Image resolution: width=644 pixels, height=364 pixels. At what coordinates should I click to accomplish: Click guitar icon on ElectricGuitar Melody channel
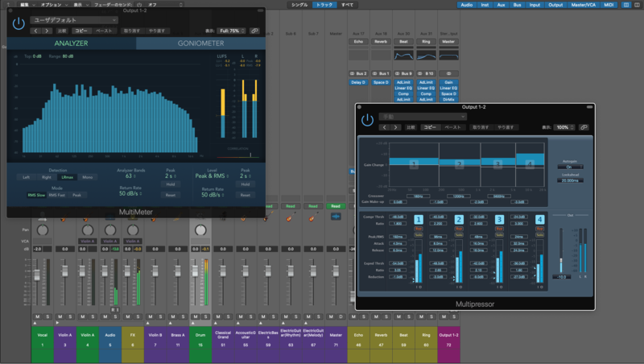pos(313,217)
